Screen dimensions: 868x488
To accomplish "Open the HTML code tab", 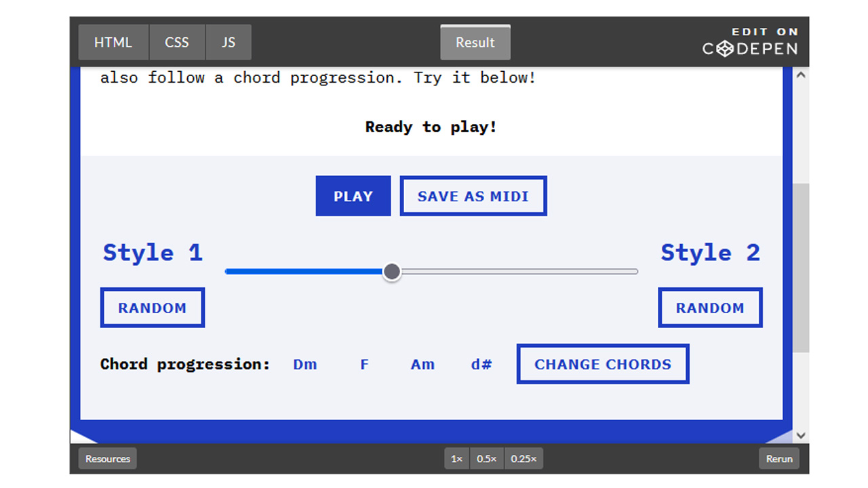I will [113, 42].
